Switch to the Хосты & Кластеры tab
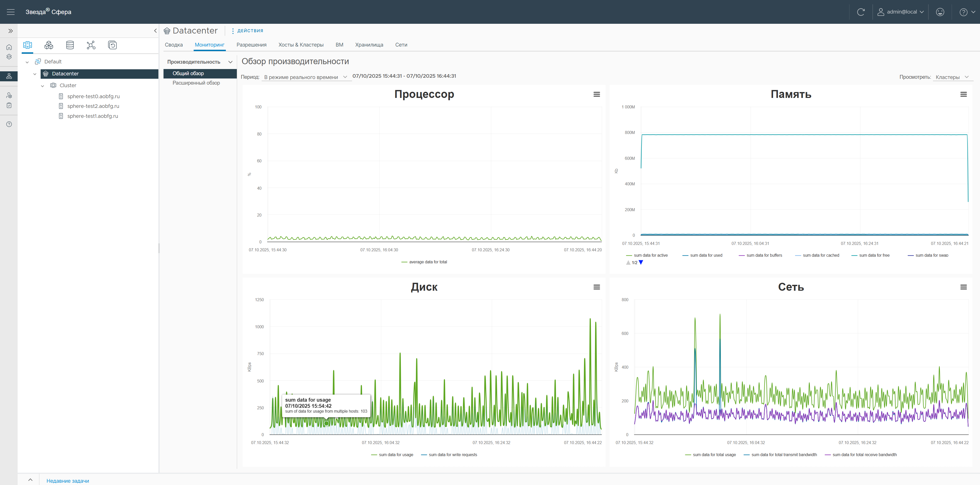Screen dimensions: 980x485 tap(300, 44)
